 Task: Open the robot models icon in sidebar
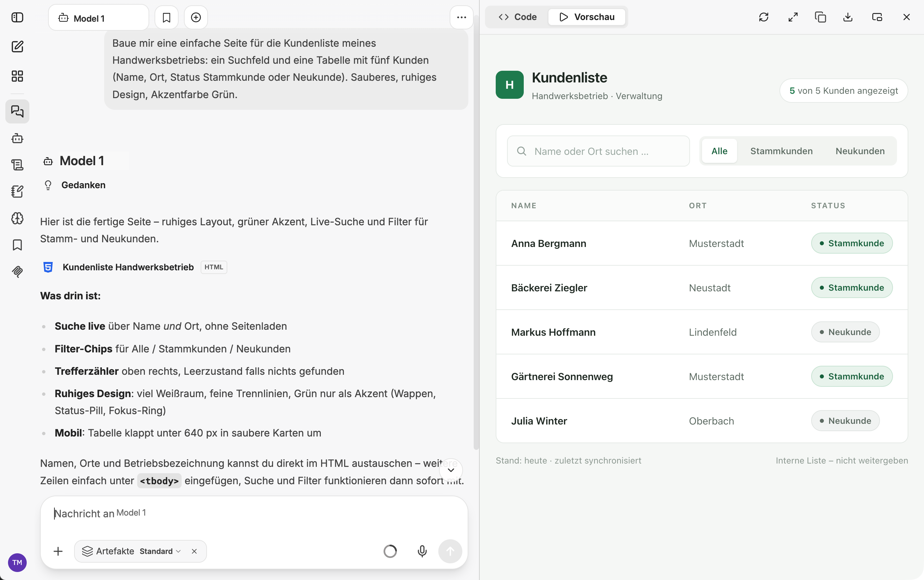(17, 138)
